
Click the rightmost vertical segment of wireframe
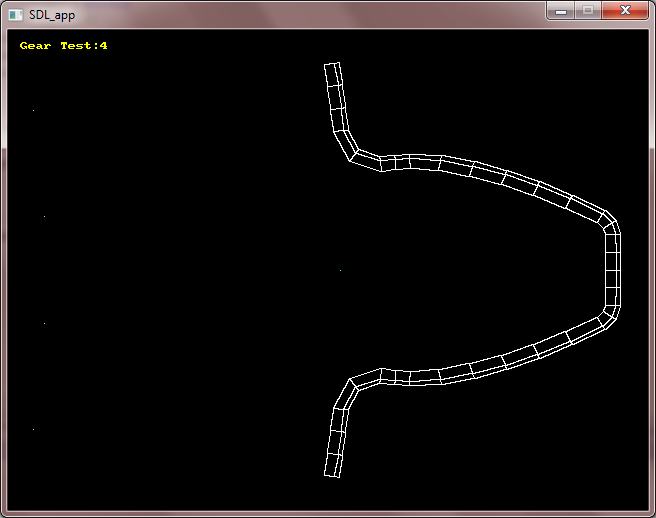coord(613,270)
